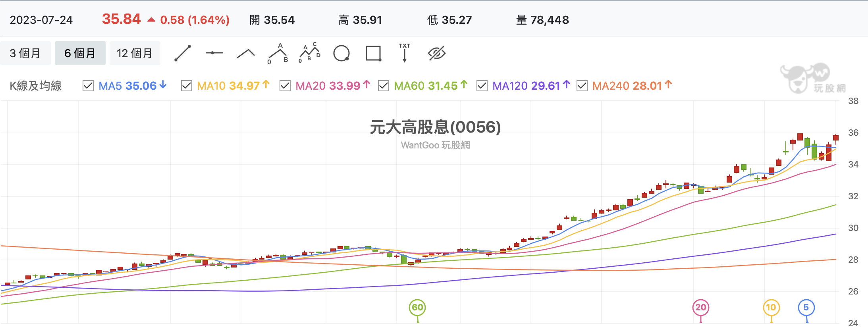
Task: Switch to the 12 個月 range
Action: click(x=135, y=53)
